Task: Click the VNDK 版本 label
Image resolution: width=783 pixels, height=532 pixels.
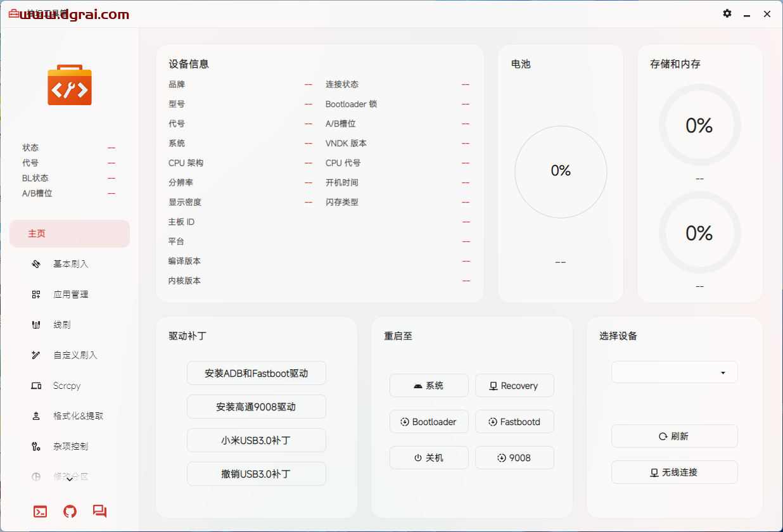Action: [x=346, y=143]
